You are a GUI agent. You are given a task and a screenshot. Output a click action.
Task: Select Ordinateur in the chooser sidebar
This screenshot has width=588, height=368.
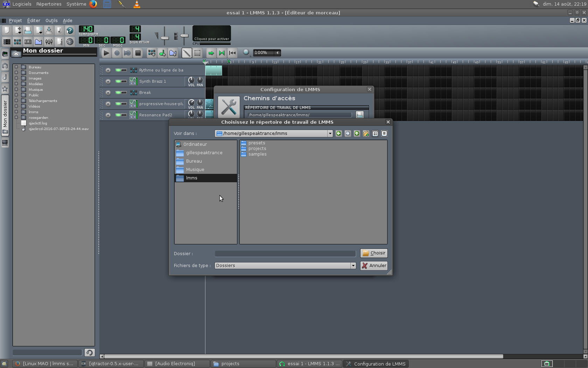(206, 144)
